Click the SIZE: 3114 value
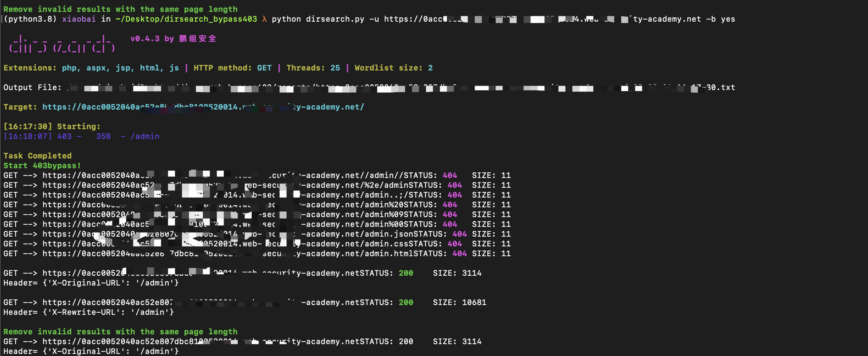This screenshot has width=868, height=356. coord(458,273)
